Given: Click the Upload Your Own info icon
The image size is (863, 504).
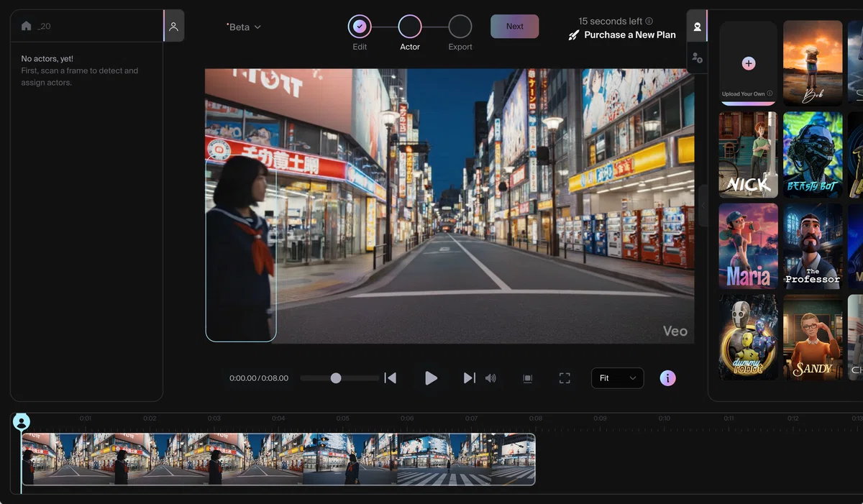Looking at the screenshot, I should click(x=770, y=93).
